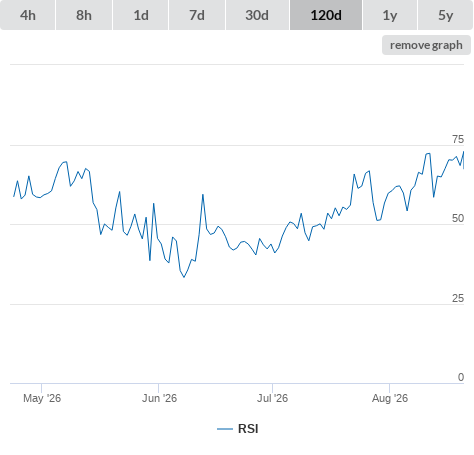Click the 25 RSI level label
The width and height of the screenshot is (474, 455).
(x=458, y=298)
